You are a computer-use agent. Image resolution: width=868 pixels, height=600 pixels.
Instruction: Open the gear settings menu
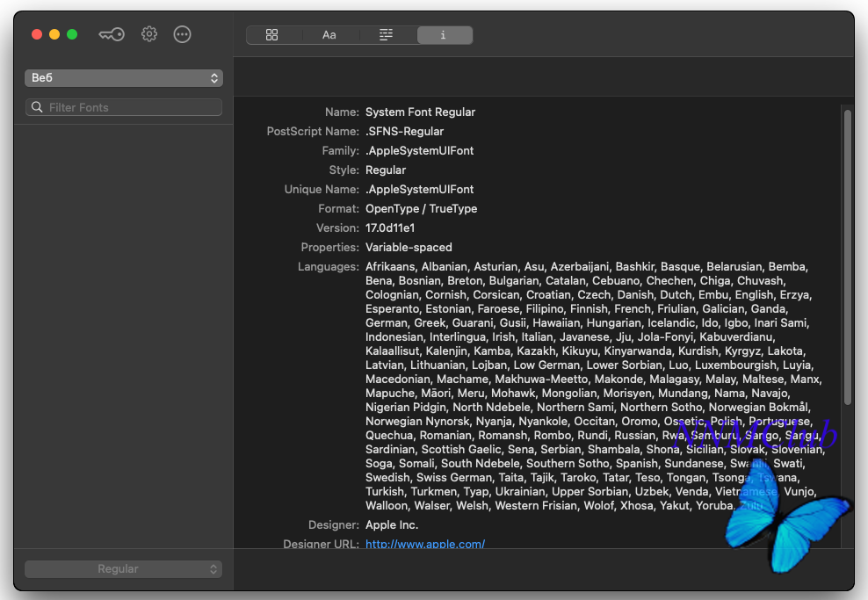click(148, 34)
